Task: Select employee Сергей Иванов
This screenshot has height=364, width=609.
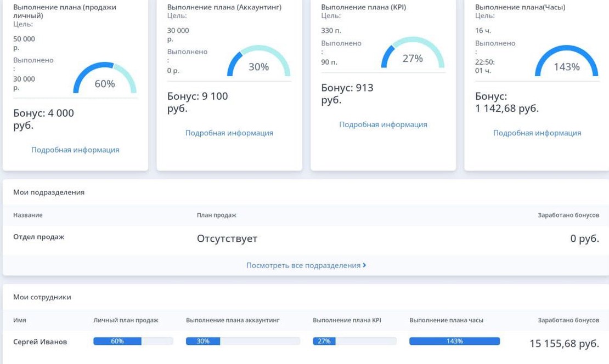Action: tap(40, 342)
